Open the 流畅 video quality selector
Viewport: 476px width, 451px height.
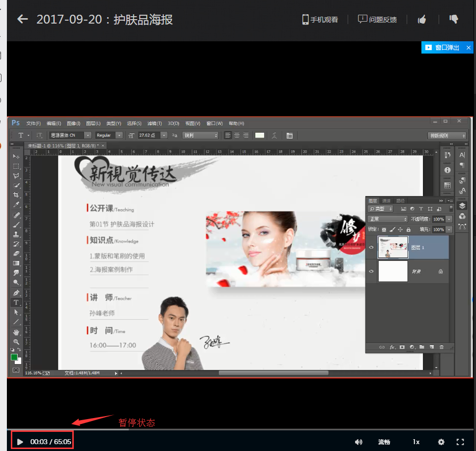click(384, 442)
